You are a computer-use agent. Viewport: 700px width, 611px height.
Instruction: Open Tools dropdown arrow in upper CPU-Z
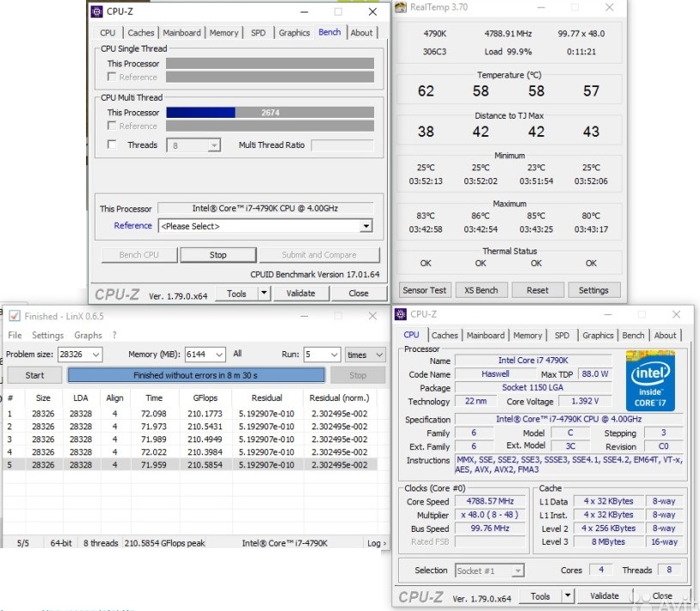pyautogui.click(x=264, y=293)
